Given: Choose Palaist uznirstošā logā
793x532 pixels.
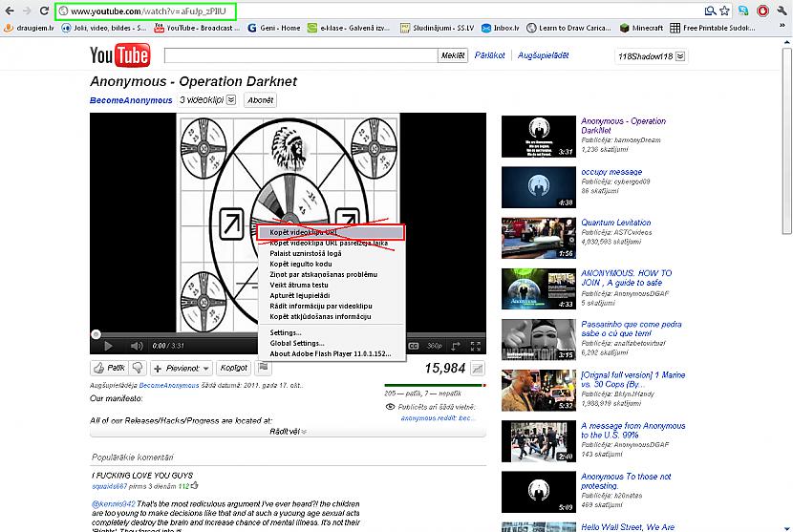Looking at the screenshot, I should coord(331,253).
